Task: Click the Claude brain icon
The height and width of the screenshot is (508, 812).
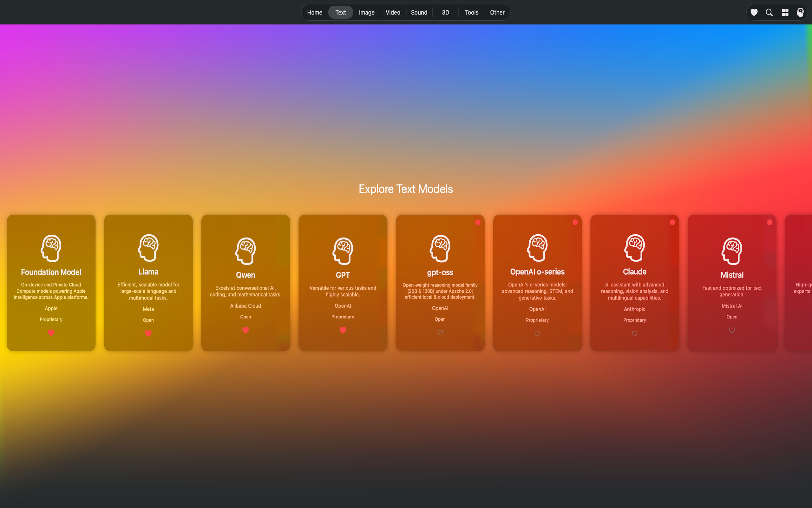Action: (x=635, y=248)
